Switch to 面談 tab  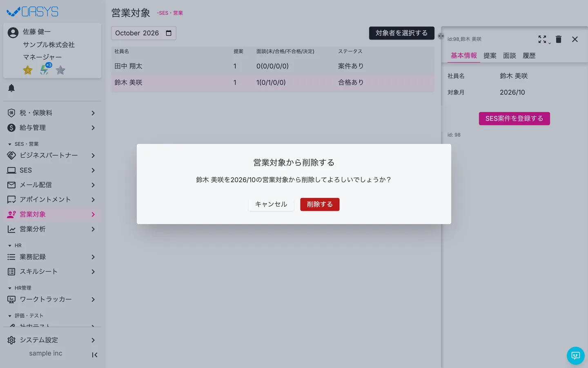pos(510,56)
